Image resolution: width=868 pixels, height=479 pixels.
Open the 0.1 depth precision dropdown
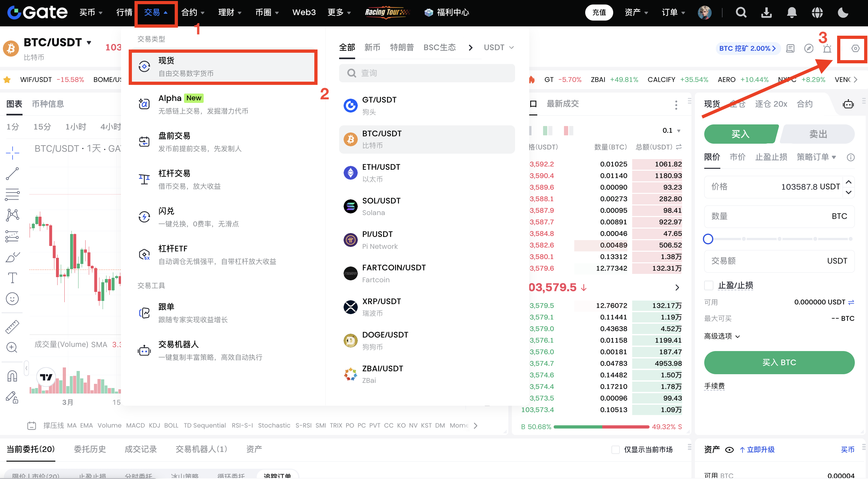point(671,130)
